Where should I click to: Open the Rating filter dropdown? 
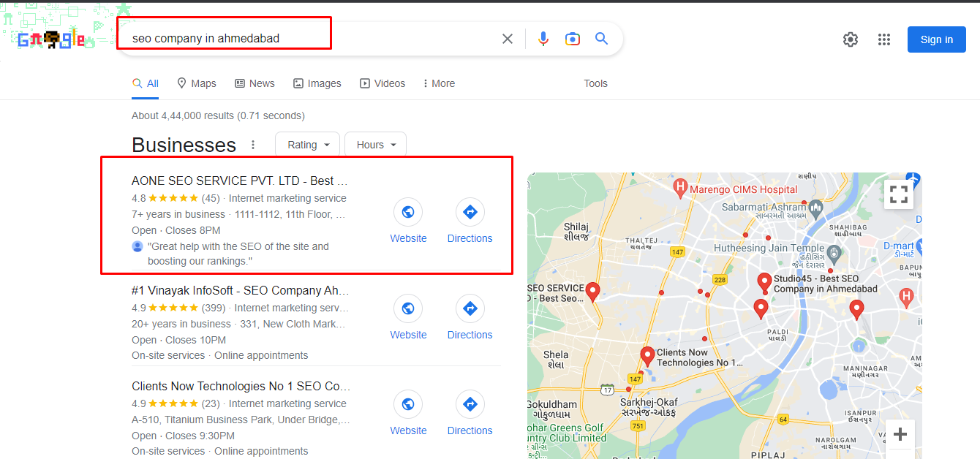308,145
